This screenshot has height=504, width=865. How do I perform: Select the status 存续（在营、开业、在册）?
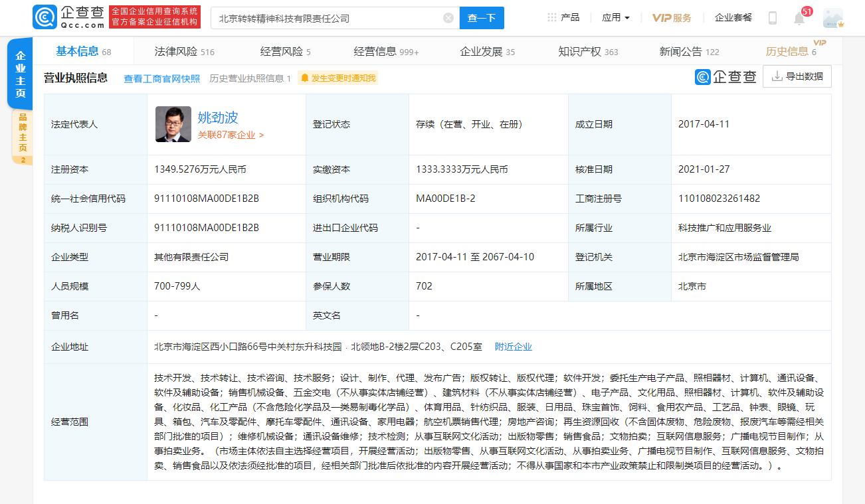[x=470, y=124]
